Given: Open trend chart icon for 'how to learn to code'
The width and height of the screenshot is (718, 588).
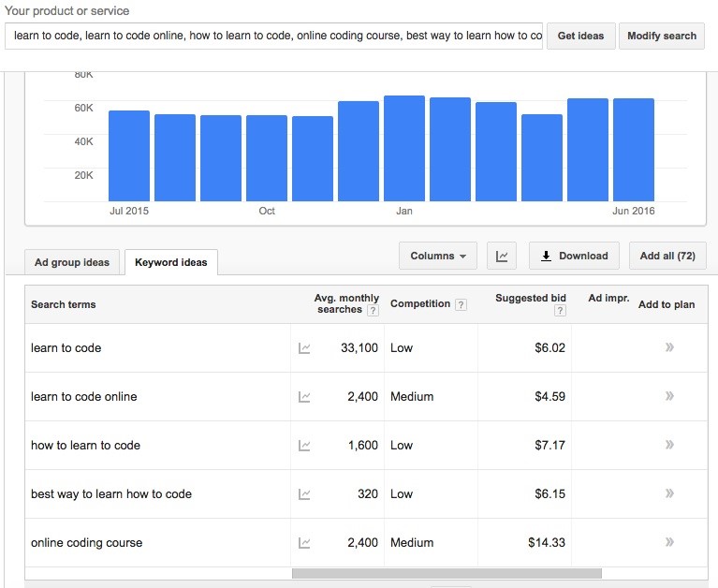Looking at the screenshot, I should [304, 445].
